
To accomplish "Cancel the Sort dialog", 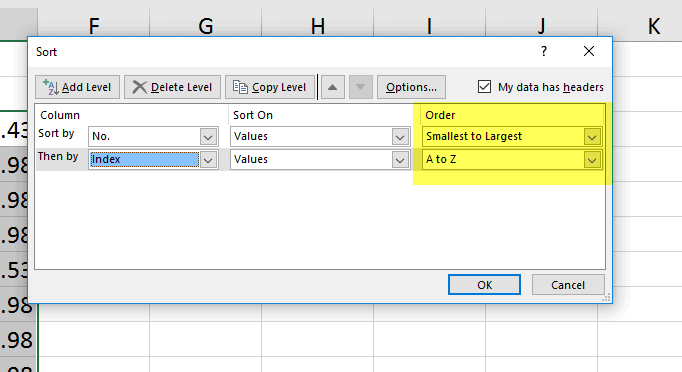I will [568, 285].
